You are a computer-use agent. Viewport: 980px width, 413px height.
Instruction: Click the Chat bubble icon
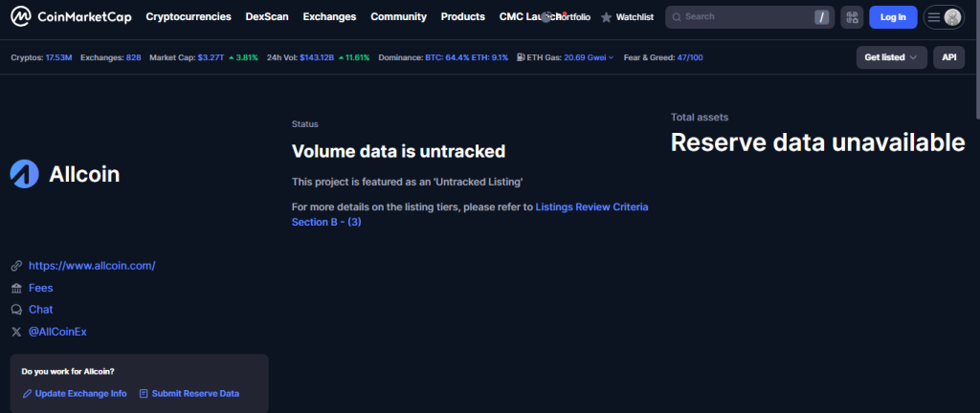[x=15, y=310]
